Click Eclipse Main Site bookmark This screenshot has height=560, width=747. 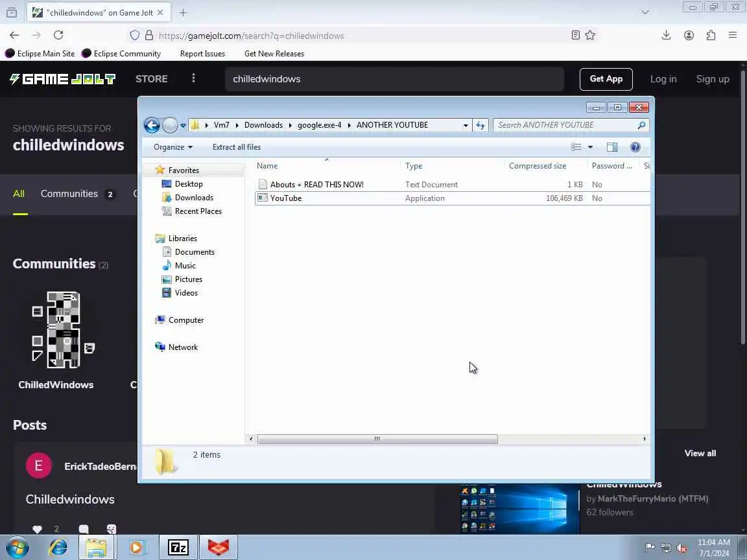pos(40,54)
